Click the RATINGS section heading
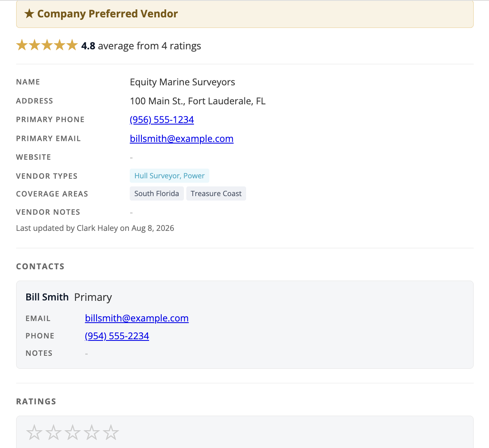 pyautogui.click(x=36, y=402)
